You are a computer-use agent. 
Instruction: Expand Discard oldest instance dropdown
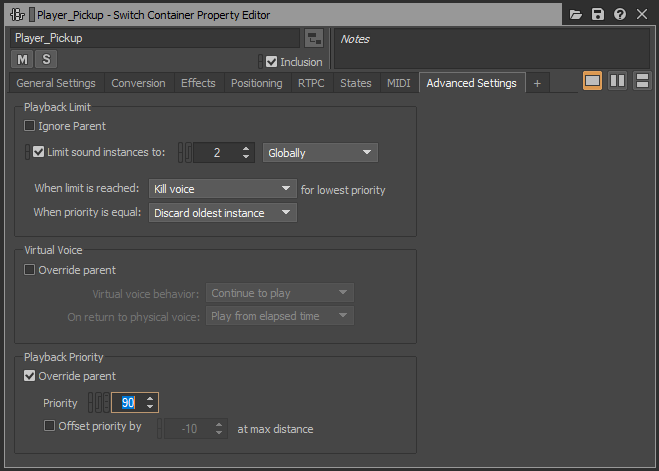pyautogui.click(x=223, y=212)
